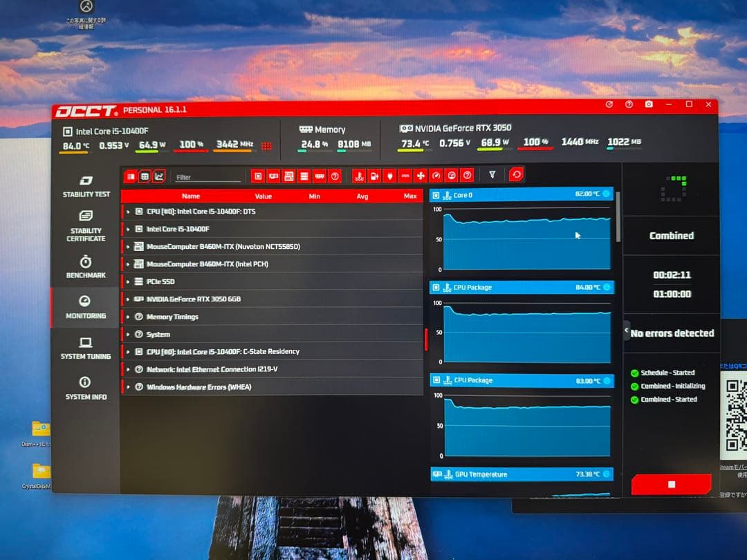
Task: Open the funnel filter options
Action: pyautogui.click(x=492, y=175)
